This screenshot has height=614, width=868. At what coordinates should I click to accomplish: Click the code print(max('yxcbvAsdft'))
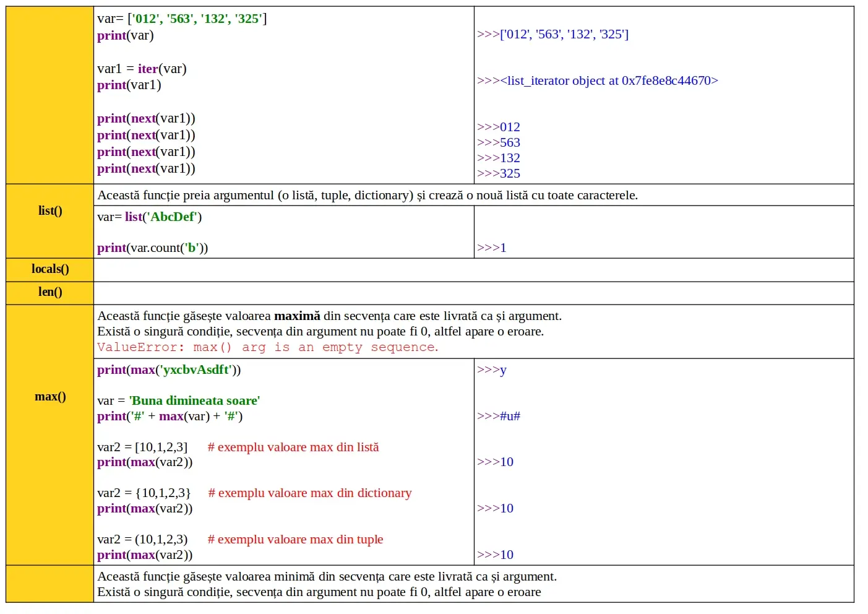tap(169, 370)
